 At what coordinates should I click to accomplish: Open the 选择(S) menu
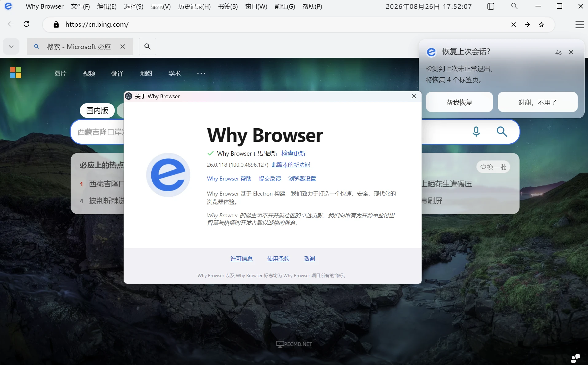[x=134, y=6]
